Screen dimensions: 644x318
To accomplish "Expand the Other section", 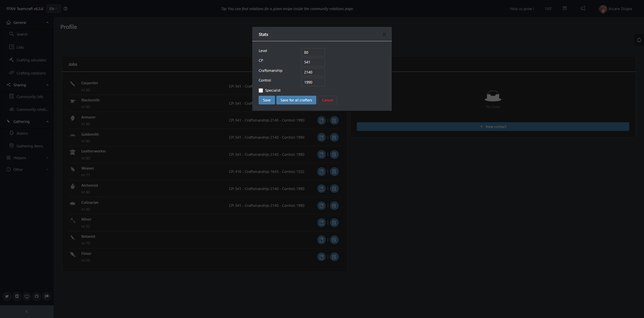I will (x=47, y=169).
